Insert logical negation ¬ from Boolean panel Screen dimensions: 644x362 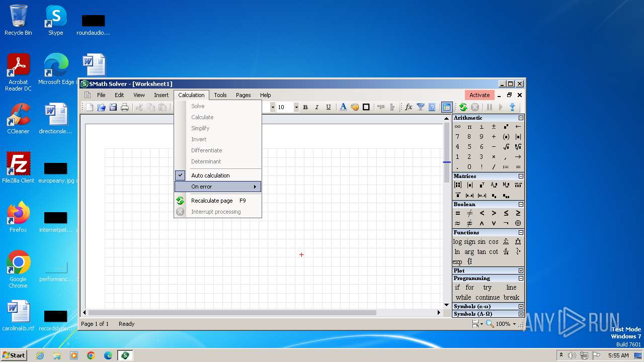coord(506,223)
